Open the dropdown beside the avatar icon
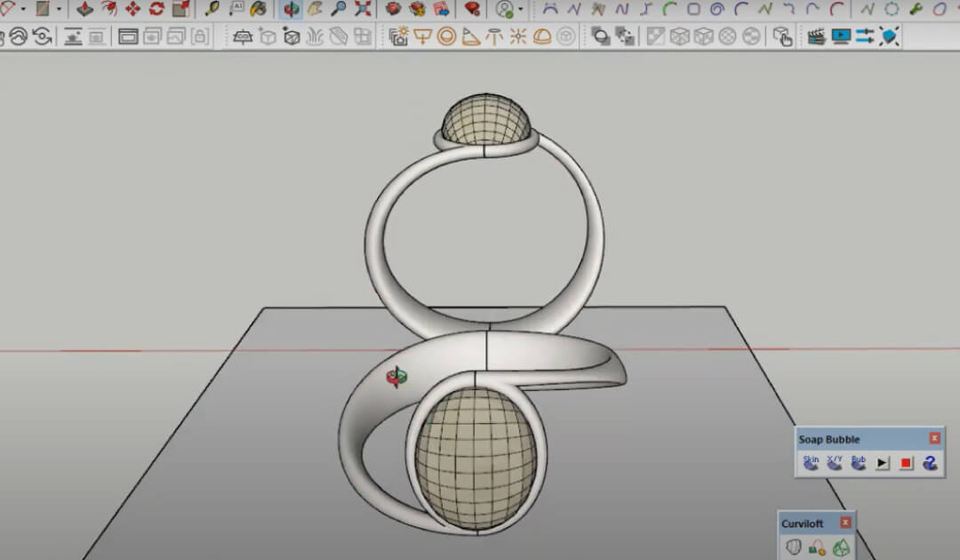 coord(520,12)
